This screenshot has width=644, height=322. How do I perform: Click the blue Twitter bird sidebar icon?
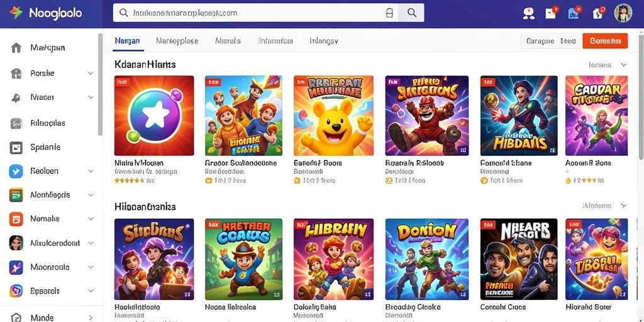pos(16,171)
